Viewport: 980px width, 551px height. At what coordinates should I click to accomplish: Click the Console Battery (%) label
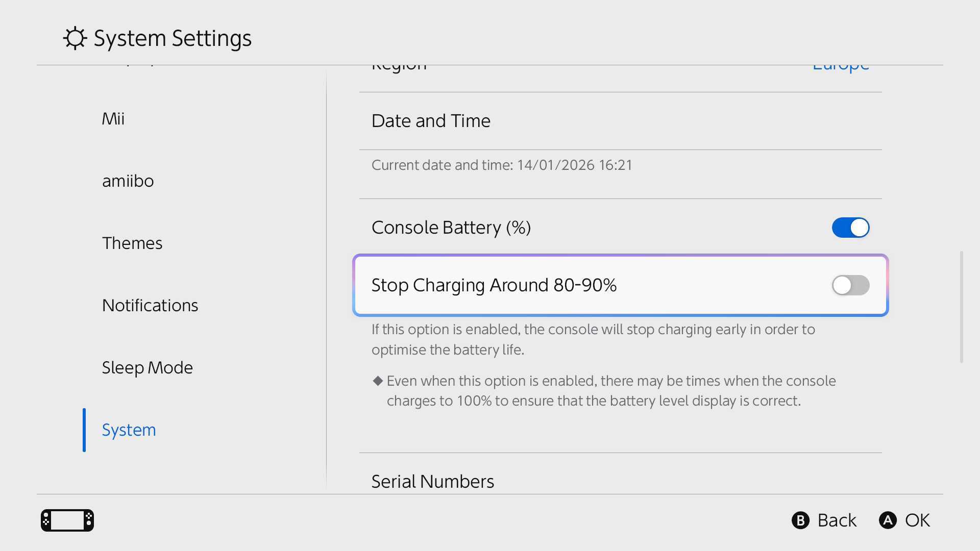(451, 228)
